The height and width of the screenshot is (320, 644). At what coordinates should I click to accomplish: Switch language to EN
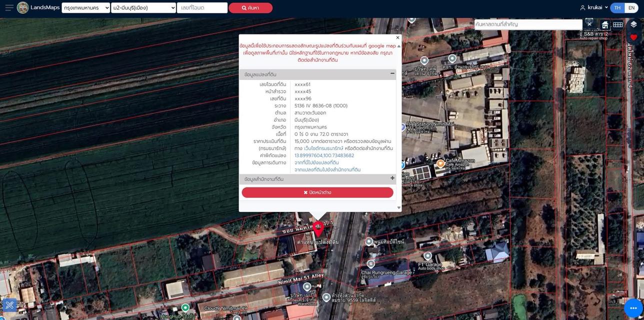631,7
